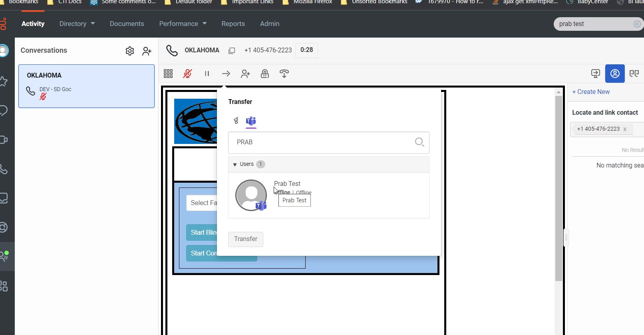This screenshot has width=644, height=335.
Task: Expand the Directory dropdown menu
Action: tap(77, 24)
